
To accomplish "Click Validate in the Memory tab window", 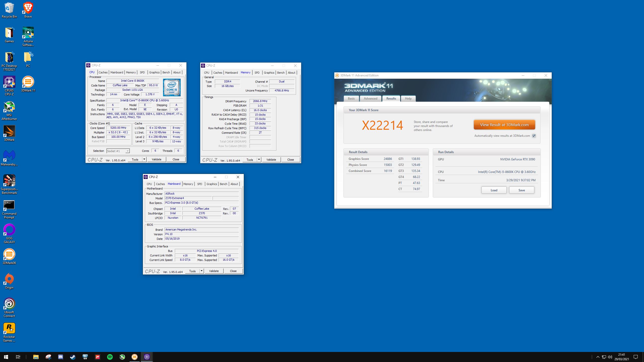I will 271,160.
